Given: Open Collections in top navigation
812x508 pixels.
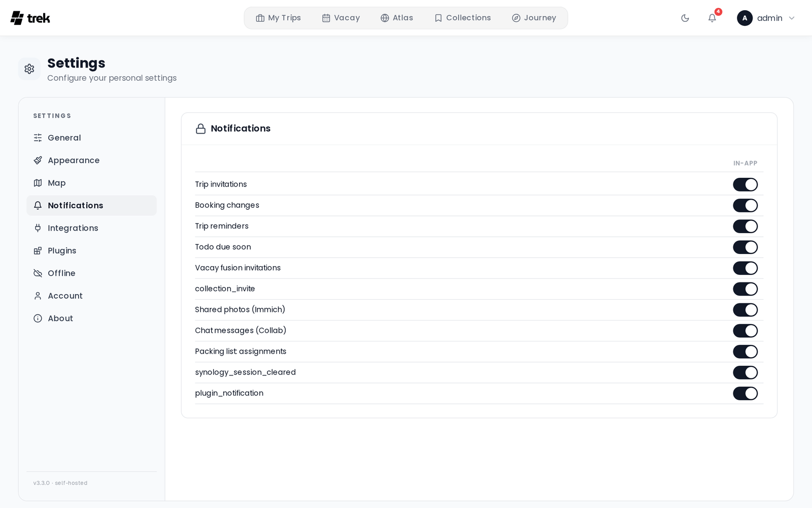Looking at the screenshot, I should coord(462,18).
